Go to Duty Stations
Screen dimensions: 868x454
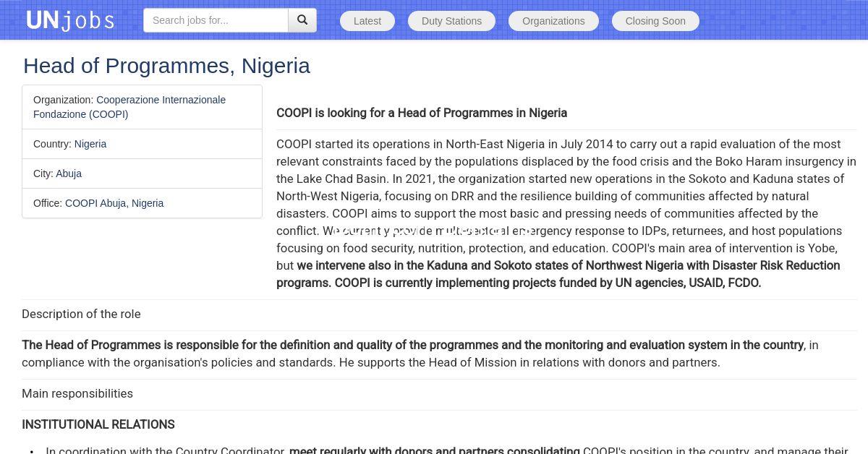click(x=451, y=21)
